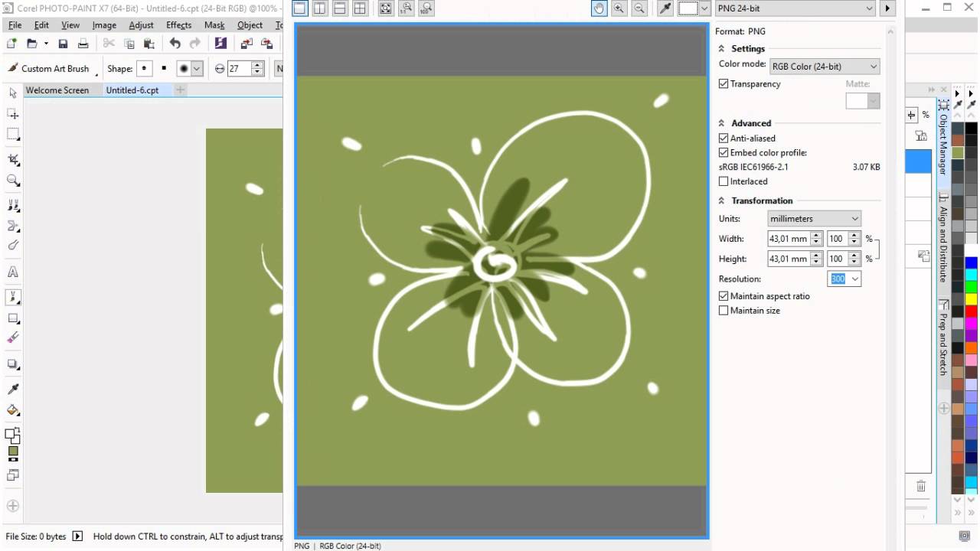
Task: Toggle the Anti-aliased checkbox
Action: 724,139
